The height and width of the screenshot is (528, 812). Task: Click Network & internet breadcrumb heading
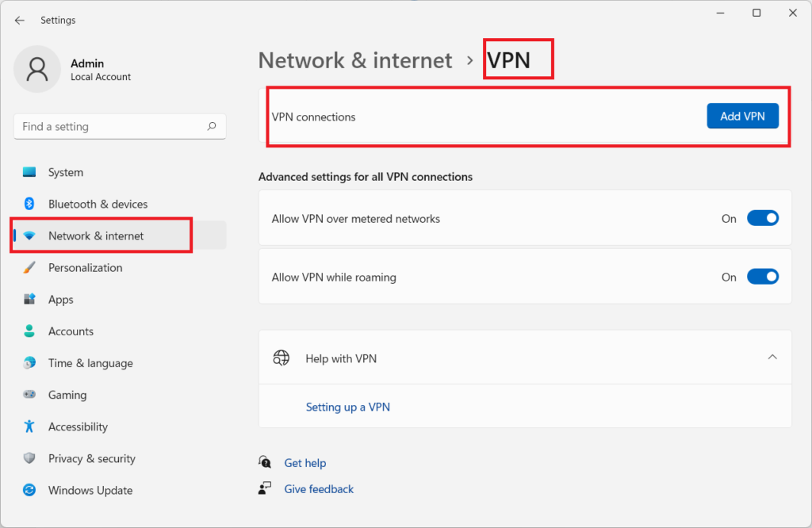(x=355, y=60)
